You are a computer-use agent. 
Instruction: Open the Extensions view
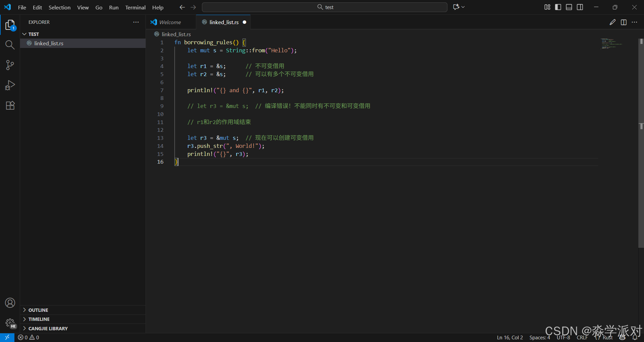(x=10, y=105)
